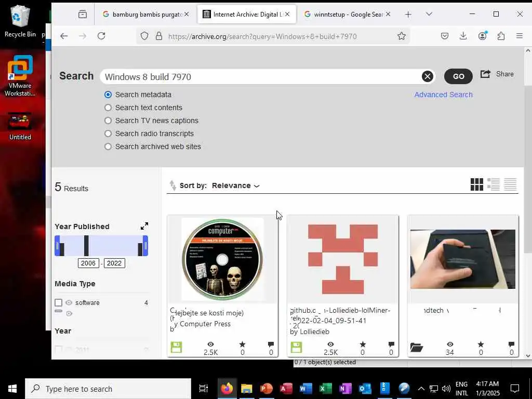Open the Relevance sort dropdown

[235, 185]
